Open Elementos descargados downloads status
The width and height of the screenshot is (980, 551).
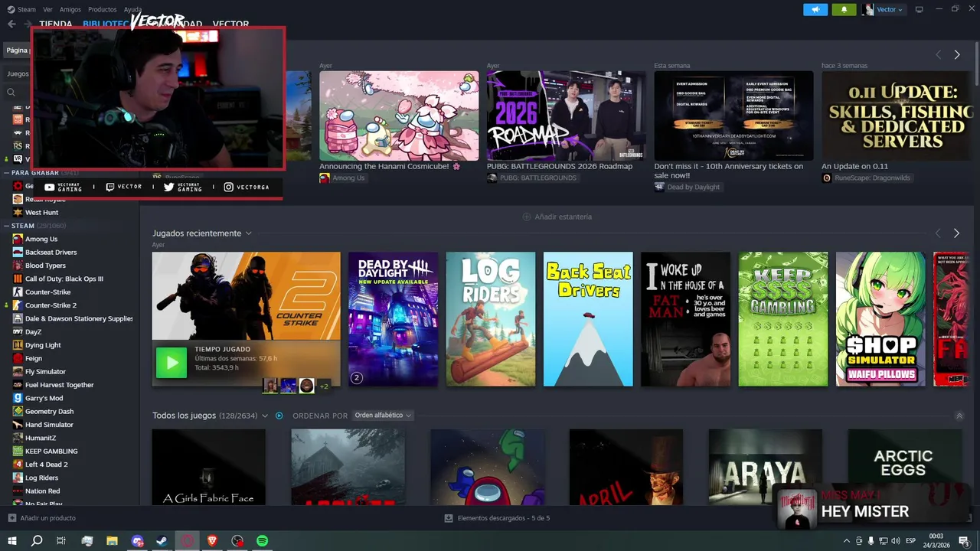tap(497, 518)
